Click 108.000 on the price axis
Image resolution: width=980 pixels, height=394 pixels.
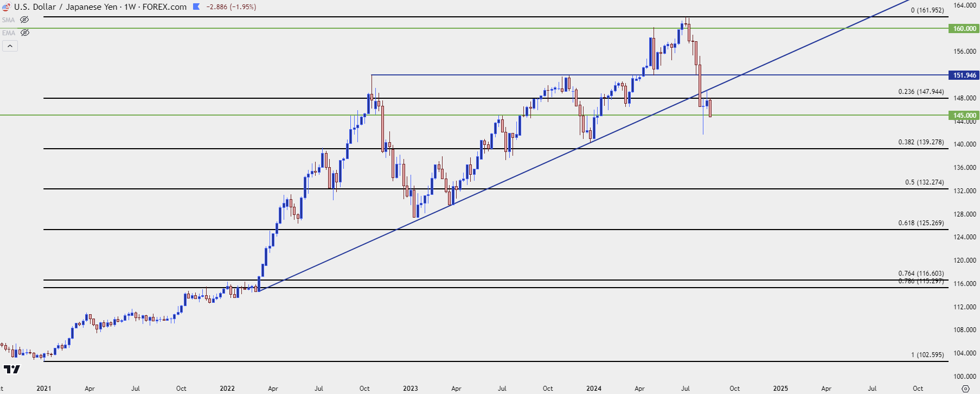(965, 330)
